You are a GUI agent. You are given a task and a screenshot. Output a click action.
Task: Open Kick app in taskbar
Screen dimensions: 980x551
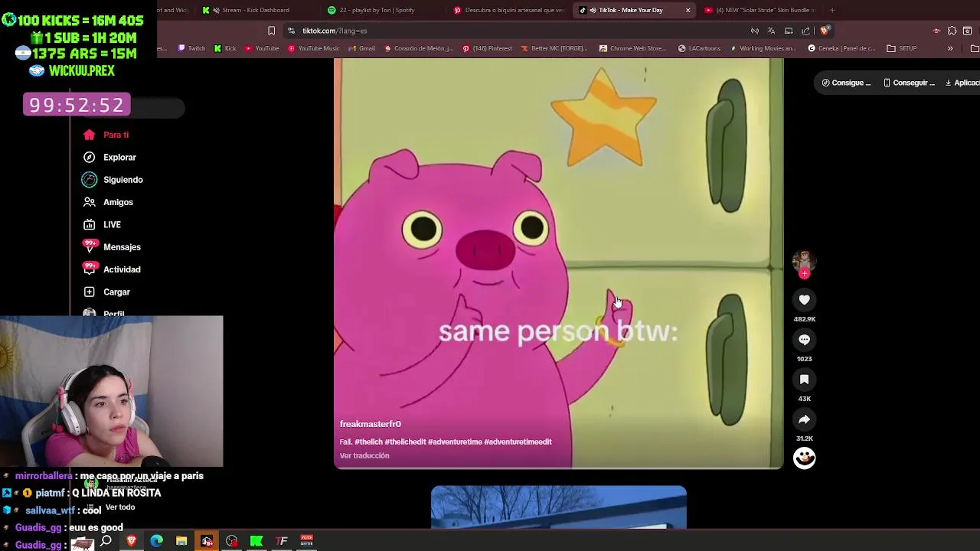256,541
